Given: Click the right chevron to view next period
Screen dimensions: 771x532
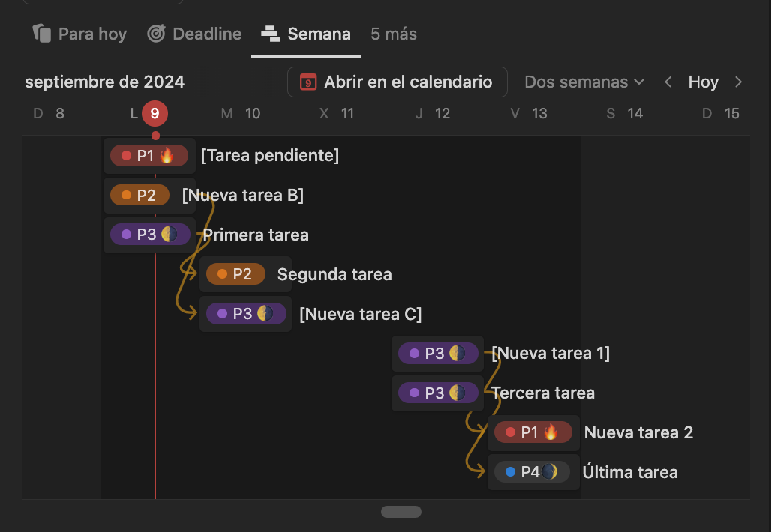Looking at the screenshot, I should click(739, 82).
